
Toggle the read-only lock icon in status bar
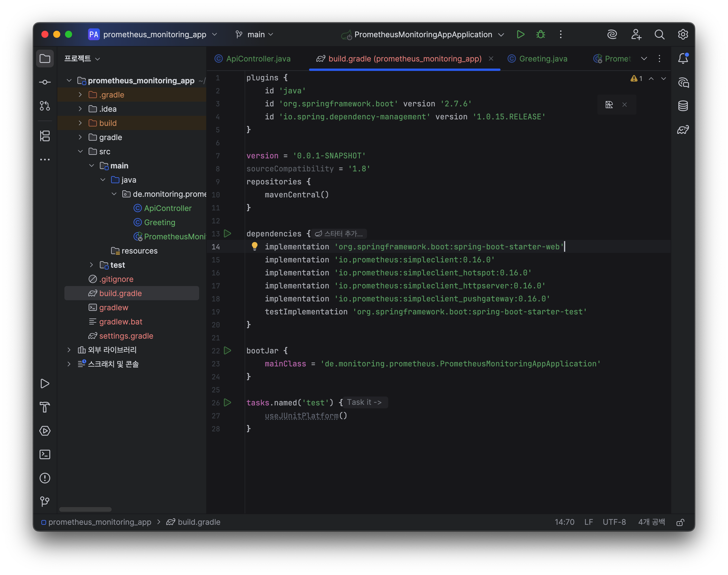pos(680,522)
